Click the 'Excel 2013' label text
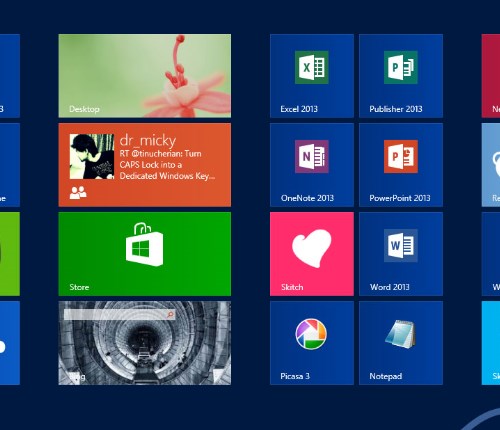 point(299,109)
